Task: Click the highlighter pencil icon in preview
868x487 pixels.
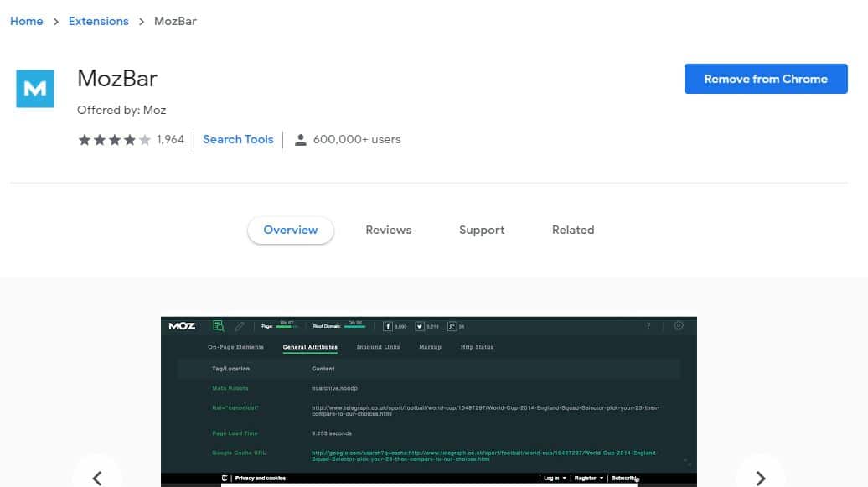Action: 239,326
